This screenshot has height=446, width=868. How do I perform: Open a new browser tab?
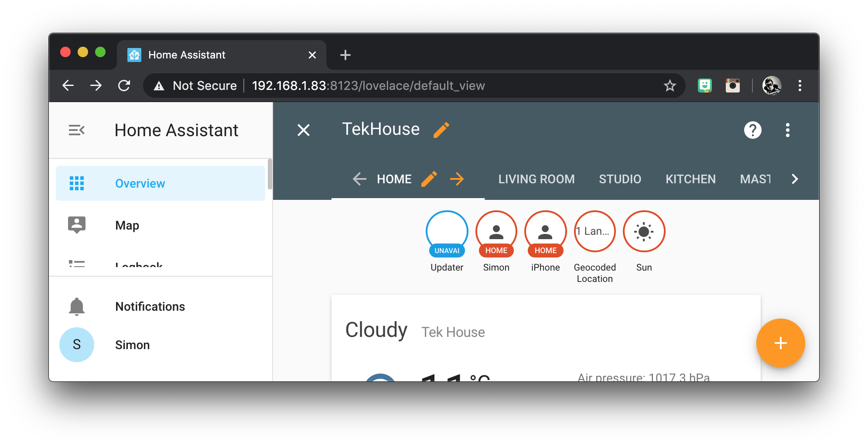[x=345, y=55]
